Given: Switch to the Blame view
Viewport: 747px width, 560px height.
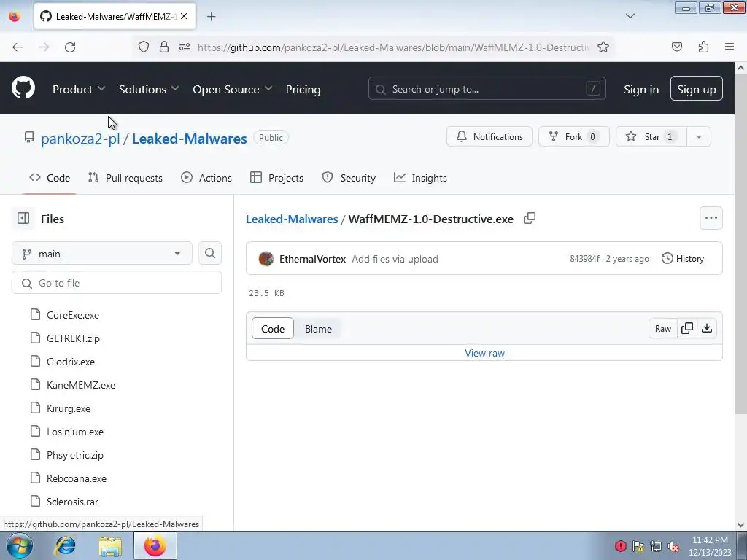Looking at the screenshot, I should 318,329.
